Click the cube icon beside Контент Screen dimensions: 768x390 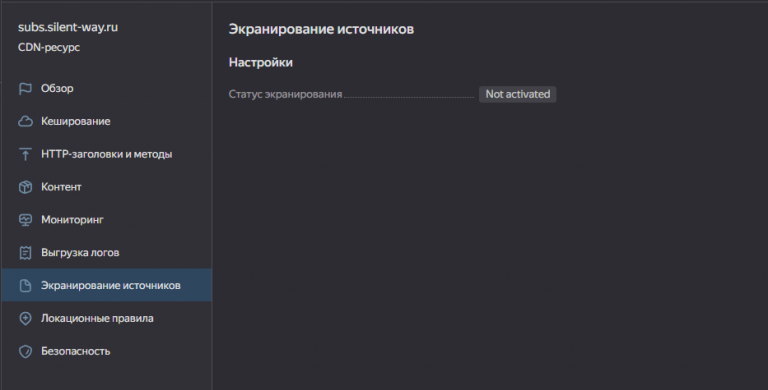[25, 187]
